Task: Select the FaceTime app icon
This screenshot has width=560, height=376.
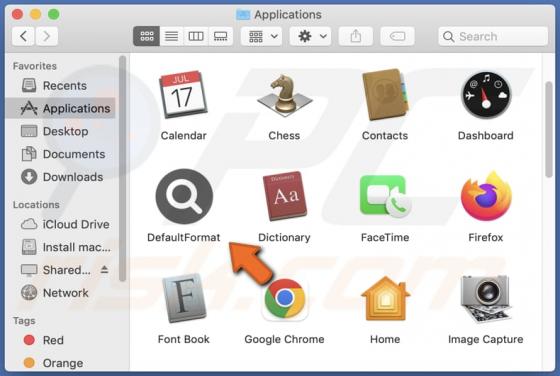Action: point(385,196)
